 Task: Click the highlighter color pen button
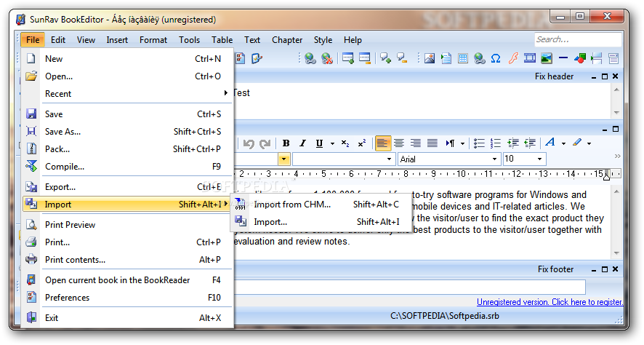click(577, 143)
